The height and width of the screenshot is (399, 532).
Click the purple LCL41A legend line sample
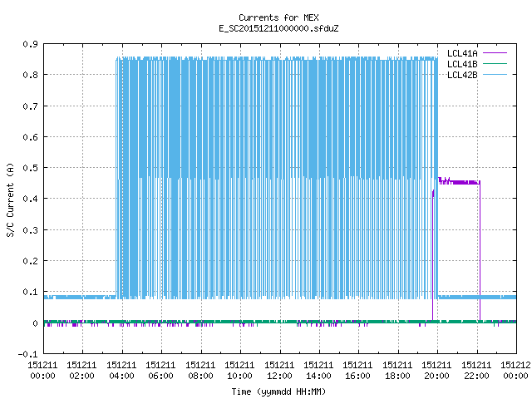(495, 53)
